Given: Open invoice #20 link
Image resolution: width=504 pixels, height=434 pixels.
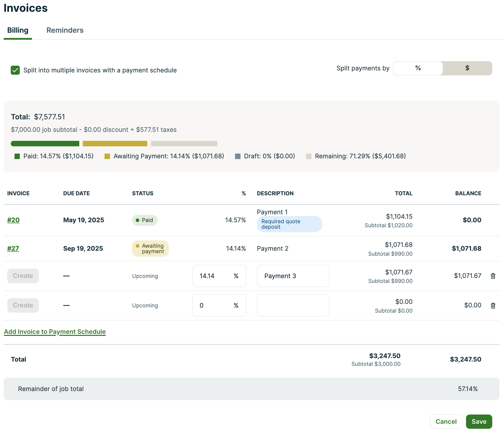Looking at the screenshot, I should (x=13, y=220).
